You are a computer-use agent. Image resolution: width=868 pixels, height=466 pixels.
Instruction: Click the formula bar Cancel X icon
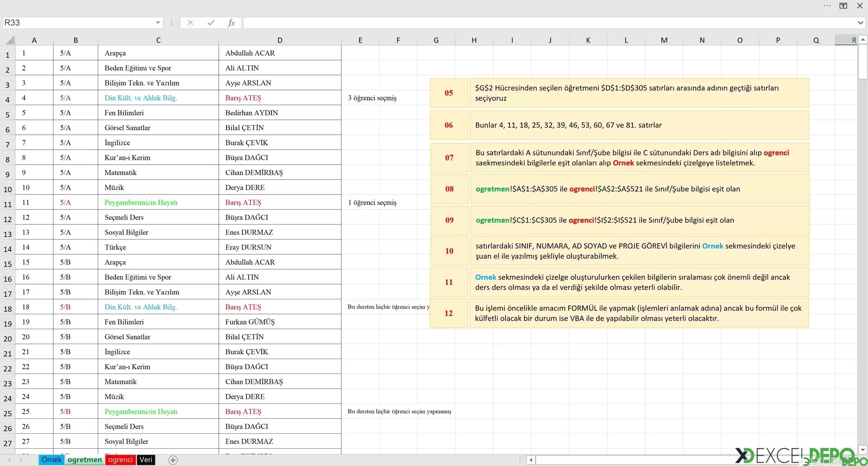190,23
